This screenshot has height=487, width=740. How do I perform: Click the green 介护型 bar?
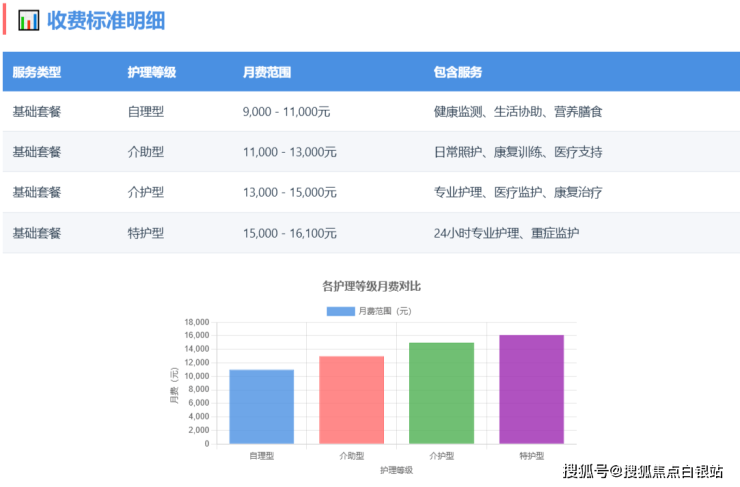(x=441, y=392)
